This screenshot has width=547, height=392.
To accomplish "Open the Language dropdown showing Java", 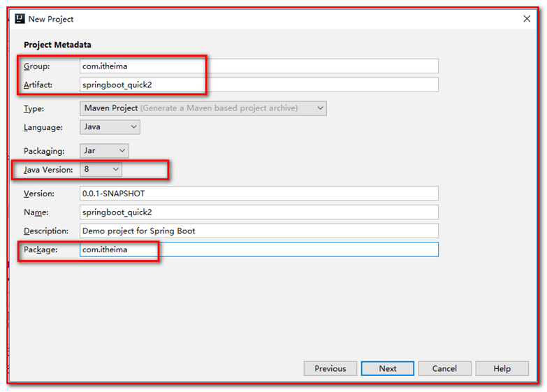I will pyautogui.click(x=110, y=127).
